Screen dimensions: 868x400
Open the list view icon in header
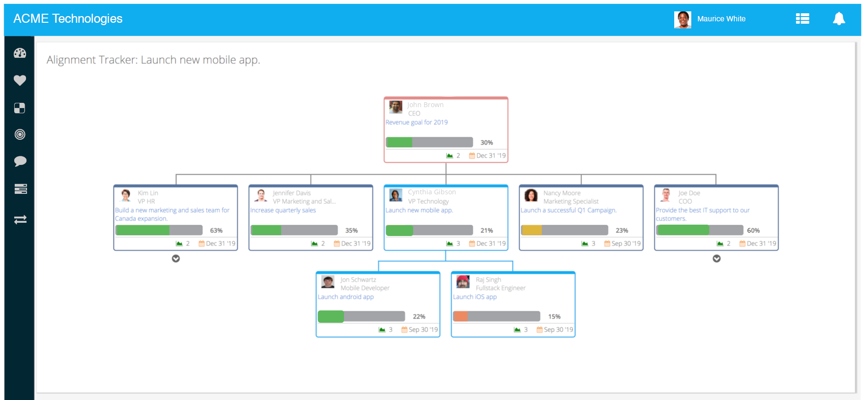click(803, 18)
